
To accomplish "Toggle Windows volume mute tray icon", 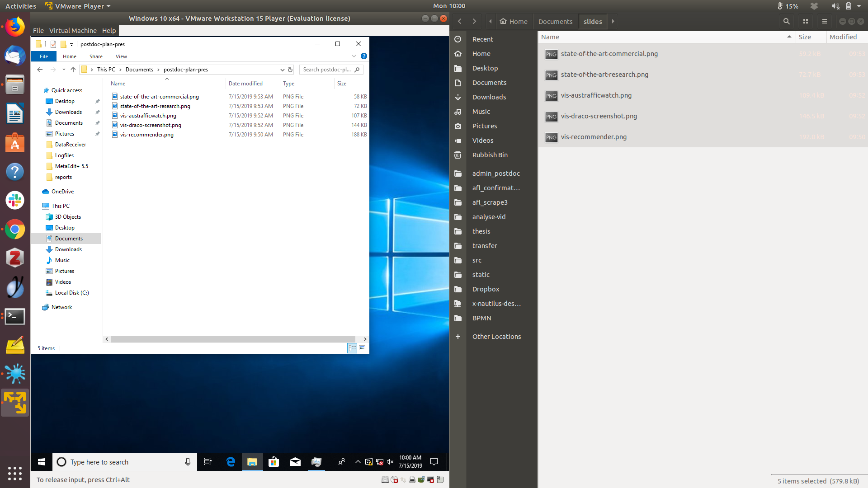I will [390, 462].
